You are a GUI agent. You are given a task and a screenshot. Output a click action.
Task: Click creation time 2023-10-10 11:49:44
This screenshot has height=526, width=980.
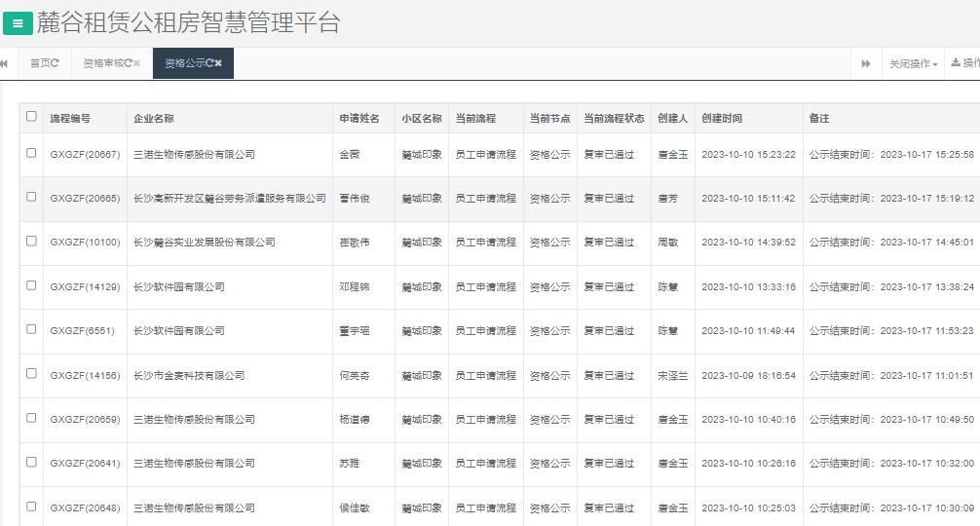(749, 330)
